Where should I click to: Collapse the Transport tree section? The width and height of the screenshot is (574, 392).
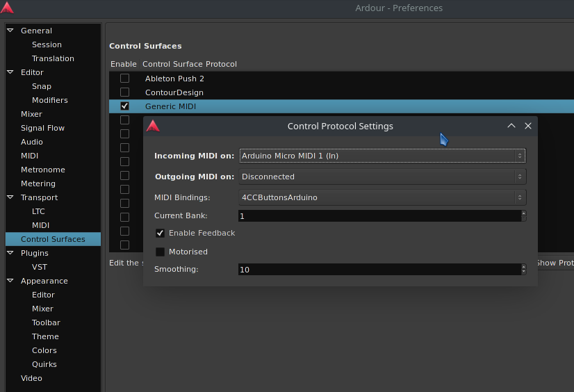[x=10, y=197]
